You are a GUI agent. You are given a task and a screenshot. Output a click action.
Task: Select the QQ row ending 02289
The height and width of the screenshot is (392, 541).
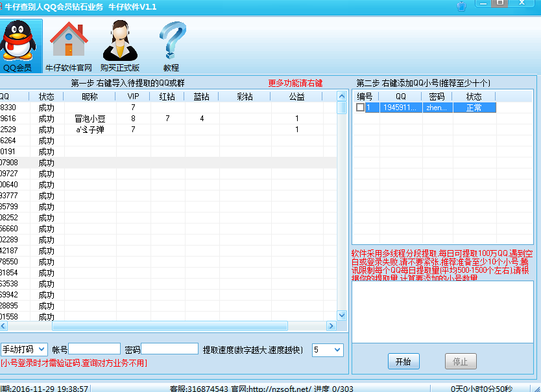pos(169,240)
